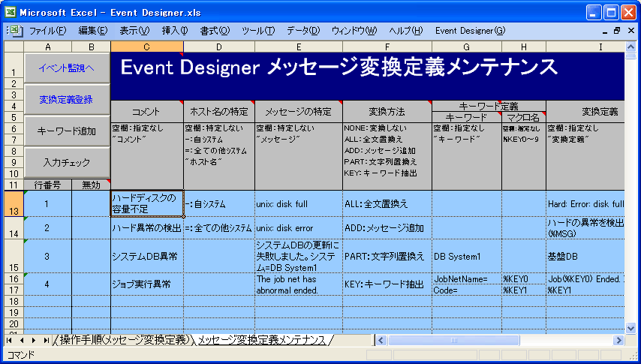Click the 入力チェック button
The width and height of the screenshot is (641, 364).
[67, 162]
